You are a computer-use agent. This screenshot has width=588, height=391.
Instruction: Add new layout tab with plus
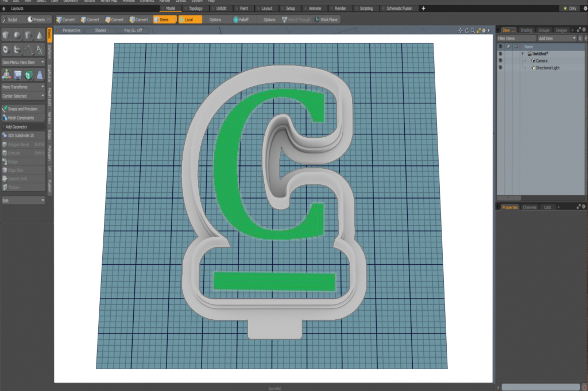click(x=423, y=8)
